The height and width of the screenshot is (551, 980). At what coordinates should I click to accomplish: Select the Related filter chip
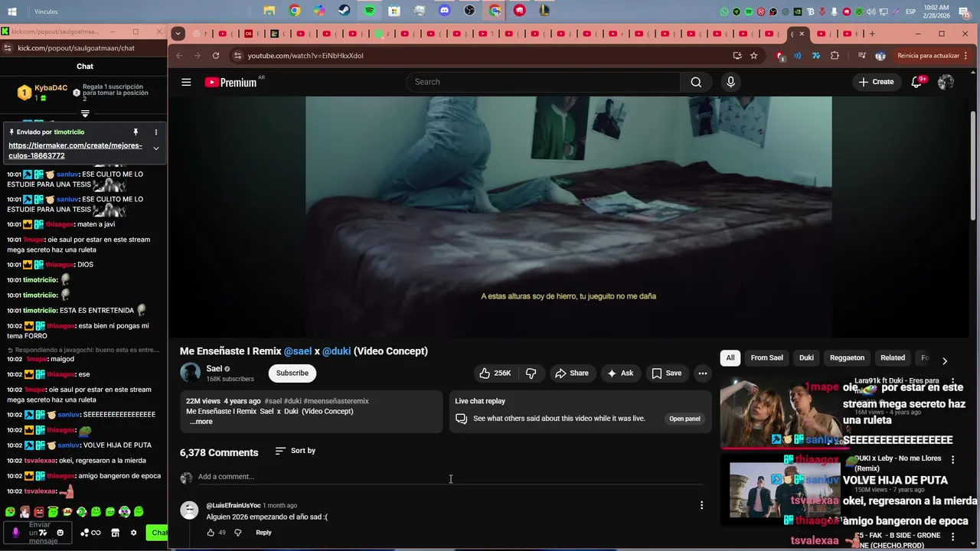(x=893, y=358)
